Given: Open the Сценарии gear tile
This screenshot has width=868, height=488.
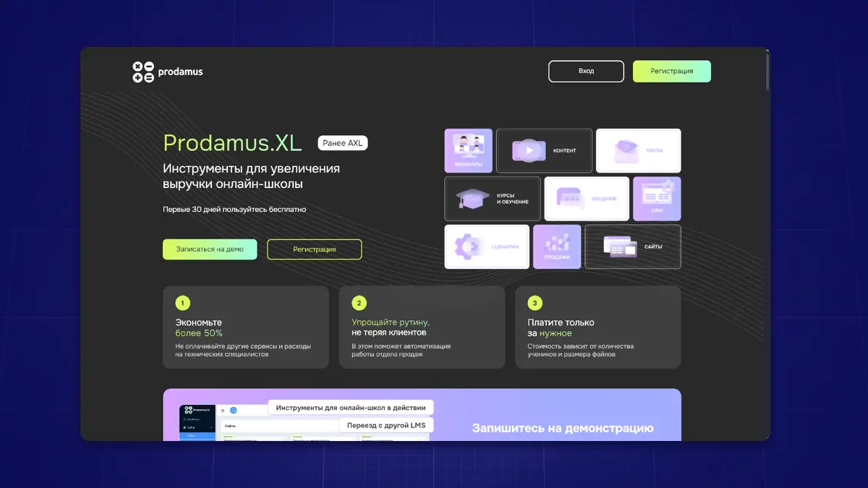Looking at the screenshot, I should point(486,247).
